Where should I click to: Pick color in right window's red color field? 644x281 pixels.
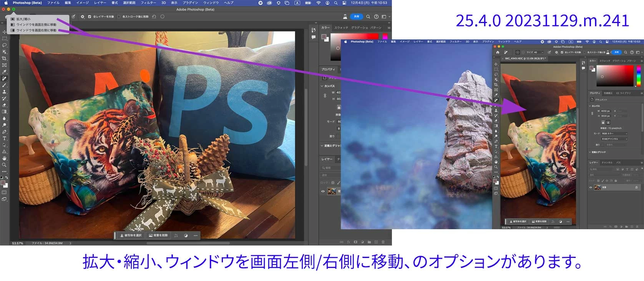click(615, 76)
